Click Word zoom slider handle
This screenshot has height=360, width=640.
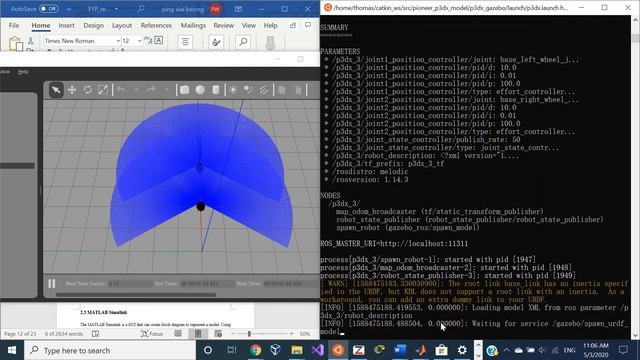[249, 334]
